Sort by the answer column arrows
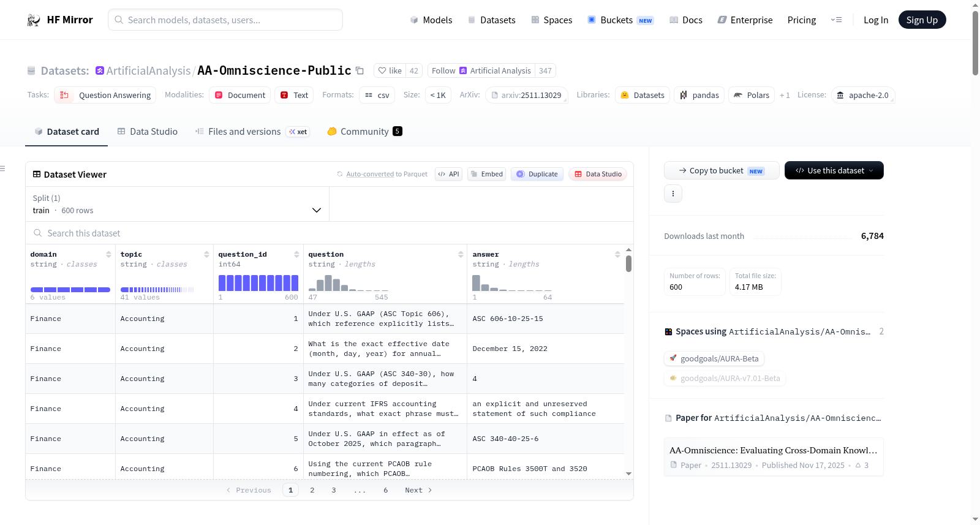 tap(617, 254)
